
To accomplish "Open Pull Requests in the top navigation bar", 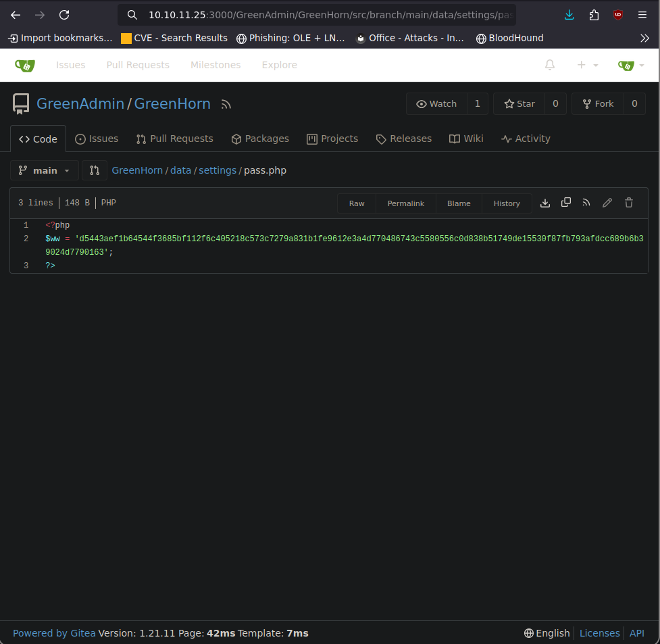I will coord(138,65).
